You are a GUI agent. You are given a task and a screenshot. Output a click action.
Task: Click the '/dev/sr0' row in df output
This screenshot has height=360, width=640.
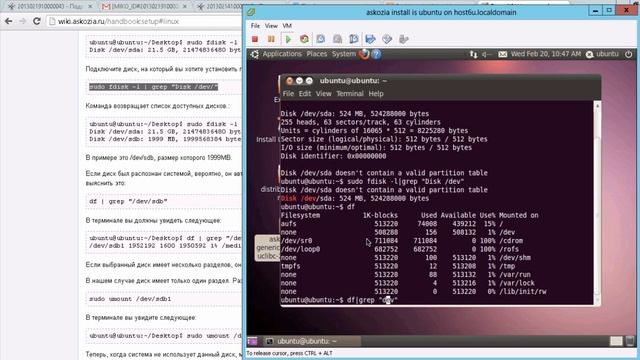(402, 241)
